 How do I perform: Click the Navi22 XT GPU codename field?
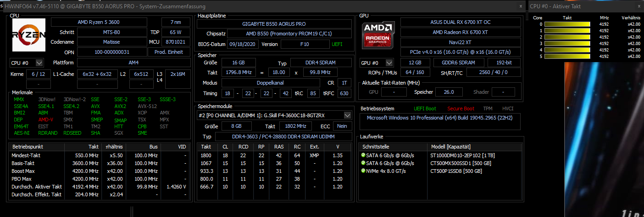click(x=461, y=42)
